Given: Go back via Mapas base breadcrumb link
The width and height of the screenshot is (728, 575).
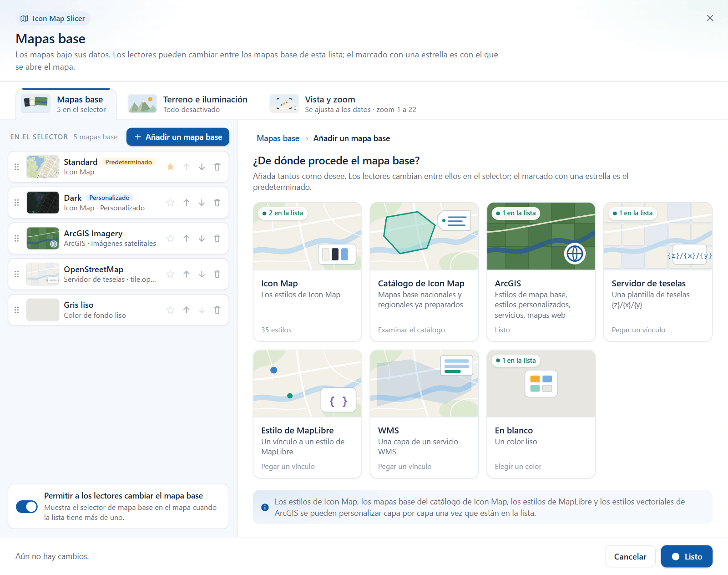Looking at the screenshot, I should coord(278,138).
